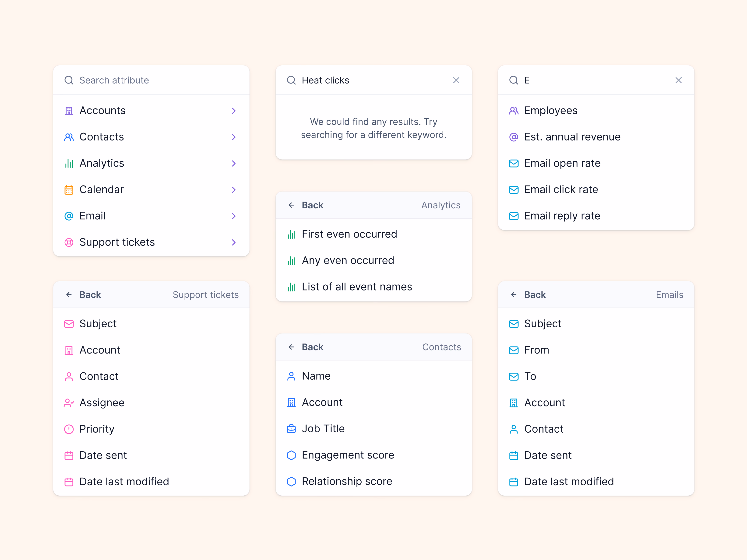Click the briefcase icon next to Job Title
The height and width of the screenshot is (560, 747).
291,429
